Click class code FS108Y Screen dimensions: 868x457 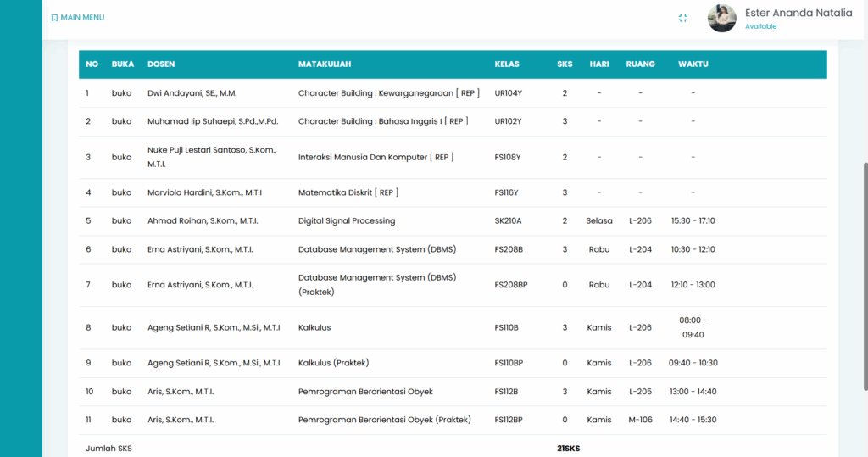508,158
